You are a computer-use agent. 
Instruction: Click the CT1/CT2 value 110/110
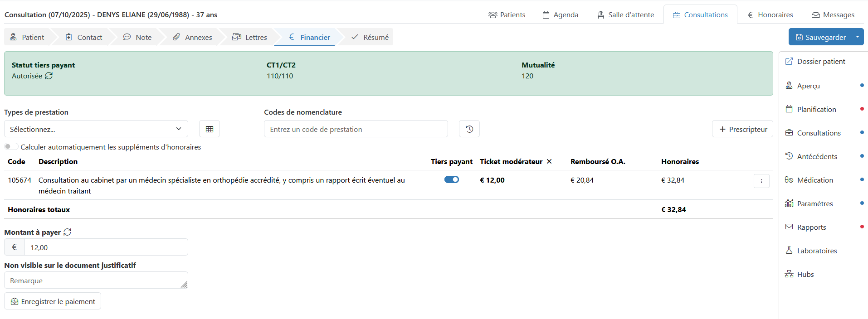[x=280, y=76]
